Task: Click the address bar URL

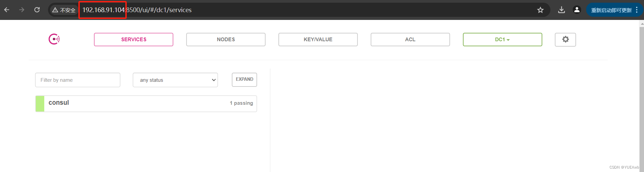Action: pyautogui.click(x=137, y=10)
